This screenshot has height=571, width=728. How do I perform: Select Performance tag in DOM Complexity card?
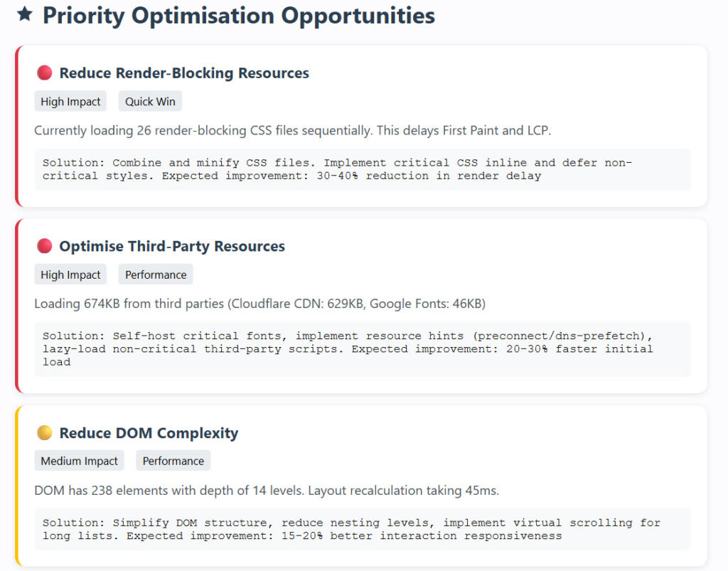(173, 461)
